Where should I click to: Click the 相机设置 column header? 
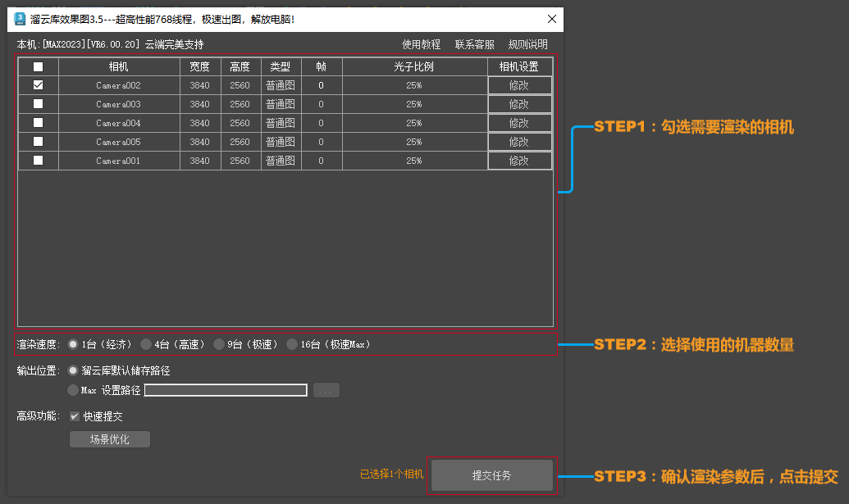click(x=519, y=66)
